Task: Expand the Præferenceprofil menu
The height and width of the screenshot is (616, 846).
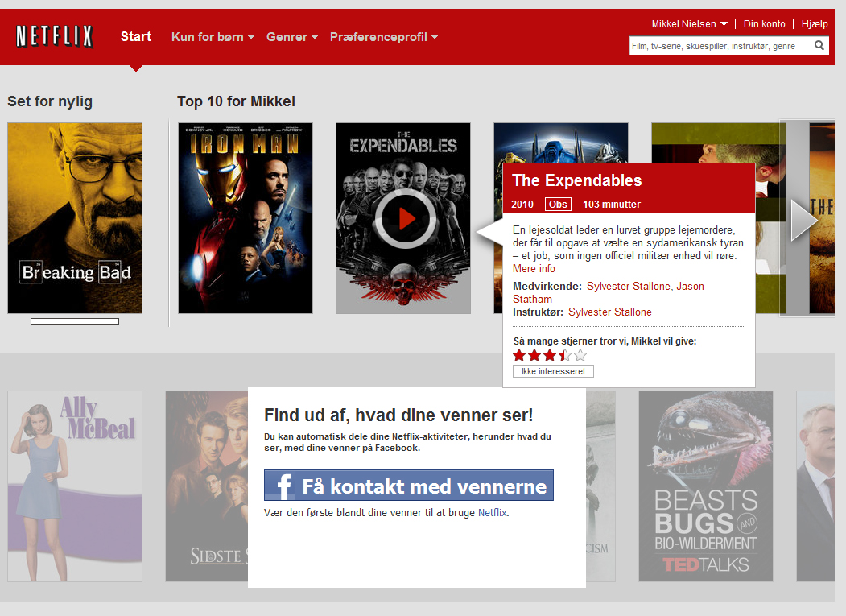Action: (384, 37)
